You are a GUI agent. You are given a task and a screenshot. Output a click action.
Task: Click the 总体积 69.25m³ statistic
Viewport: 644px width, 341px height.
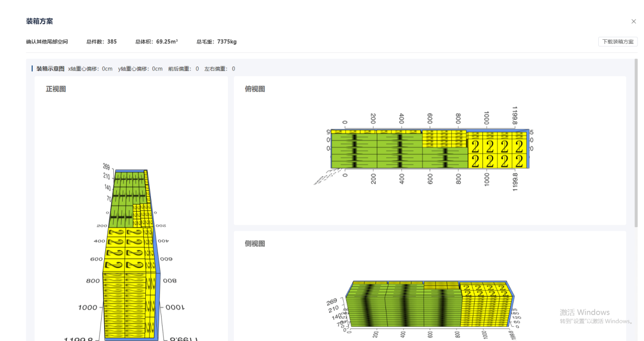click(156, 42)
